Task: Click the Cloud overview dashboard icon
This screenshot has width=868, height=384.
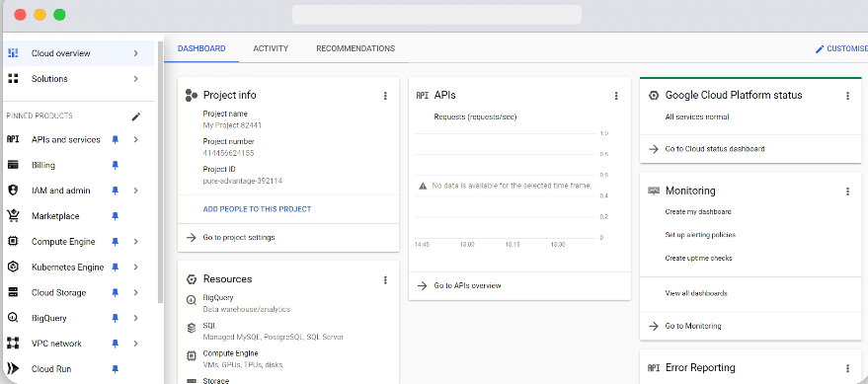Action: coord(13,53)
